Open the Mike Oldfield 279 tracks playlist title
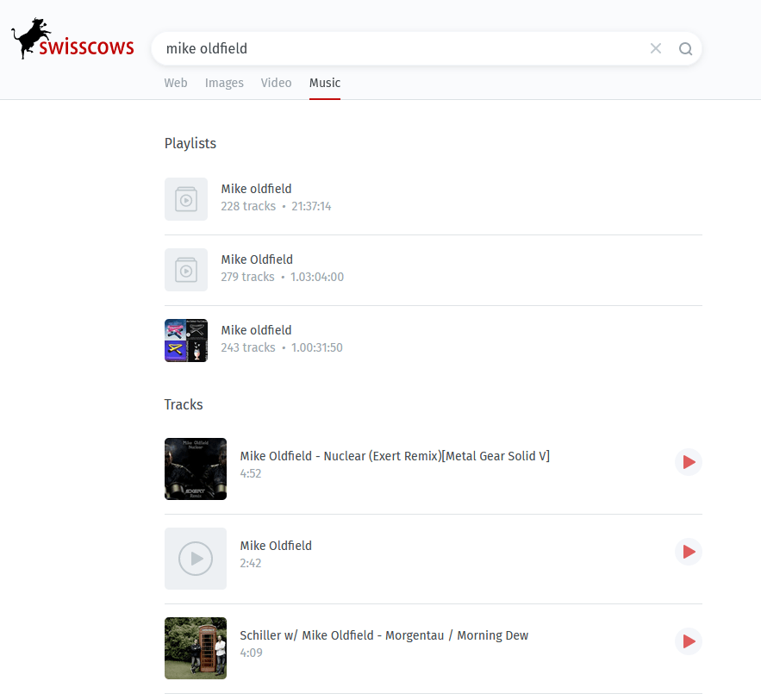761x700 pixels. coord(257,259)
